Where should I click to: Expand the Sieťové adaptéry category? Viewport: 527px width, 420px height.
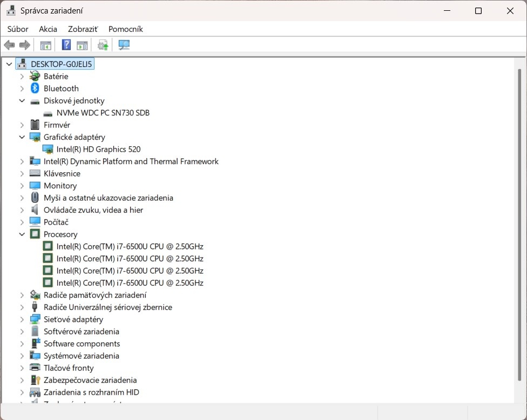(x=22, y=320)
